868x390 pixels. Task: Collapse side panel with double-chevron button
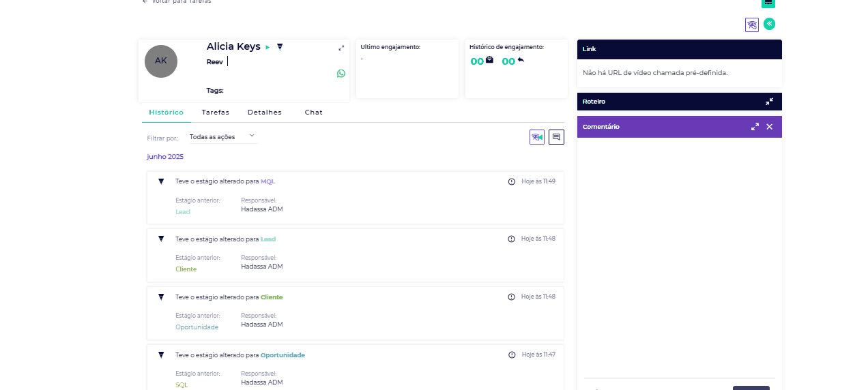pyautogui.click(x=770, y=24)
